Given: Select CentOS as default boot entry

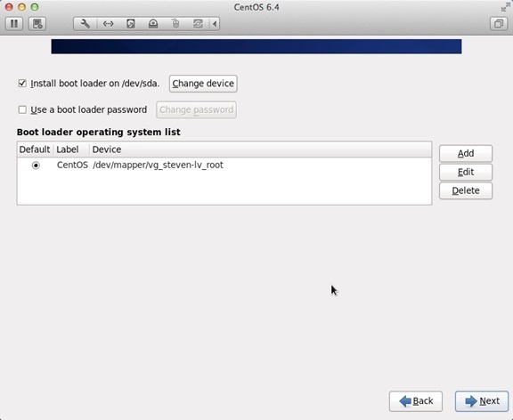Looking at the screenshot, I should tap(36, 166).
